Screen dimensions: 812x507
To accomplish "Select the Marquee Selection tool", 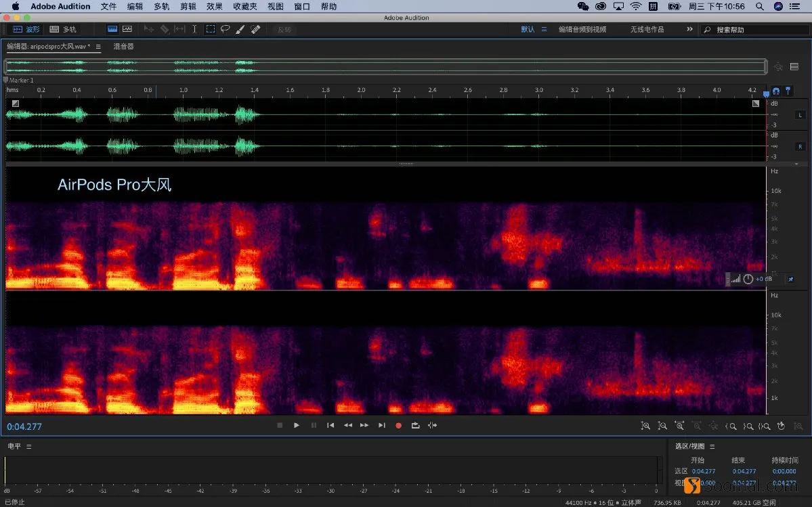I will [210, 29].
